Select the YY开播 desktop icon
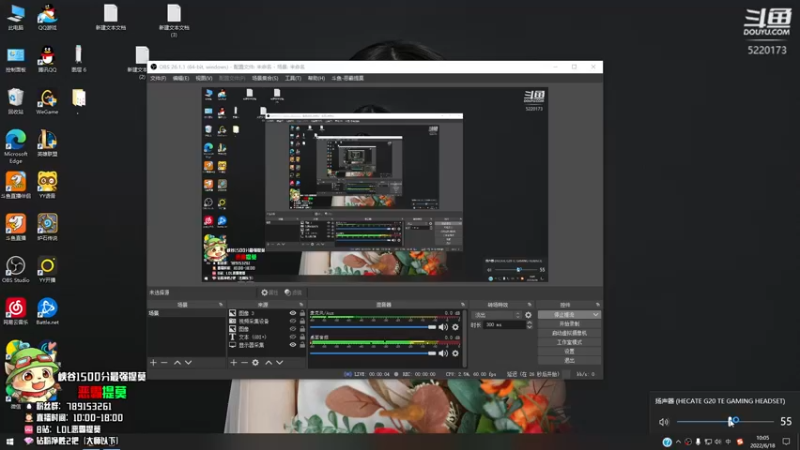Viewport: 800px width, 450px height. (x=47, y=269)
